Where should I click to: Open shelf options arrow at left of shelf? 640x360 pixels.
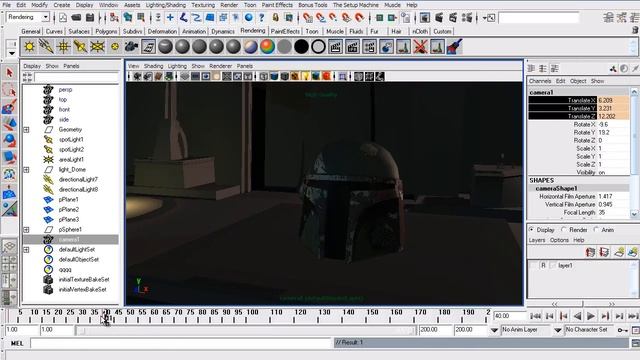(x=12, y=53)
